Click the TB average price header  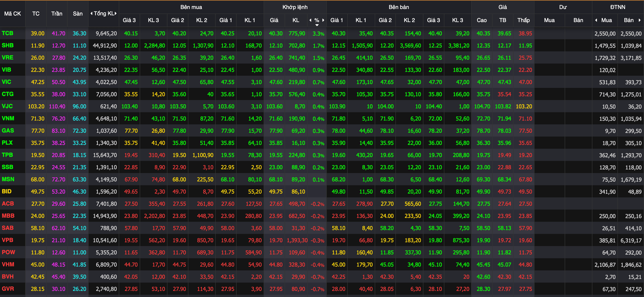click(503, 20)
